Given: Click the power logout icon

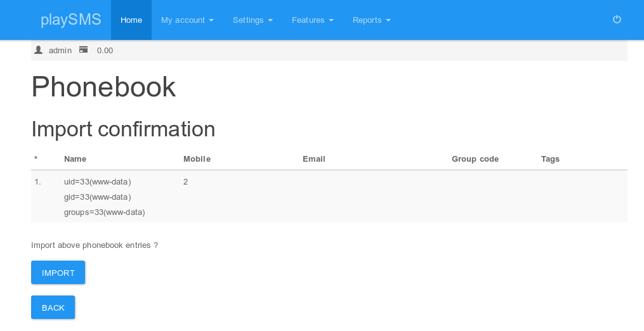Looking at the screenshot, I should pos(616,20).
